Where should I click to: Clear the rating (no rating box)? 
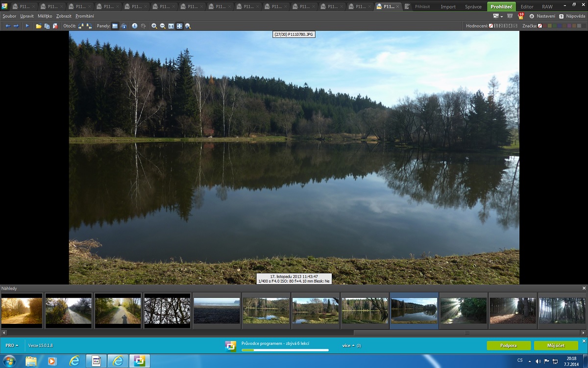point(491,26)
